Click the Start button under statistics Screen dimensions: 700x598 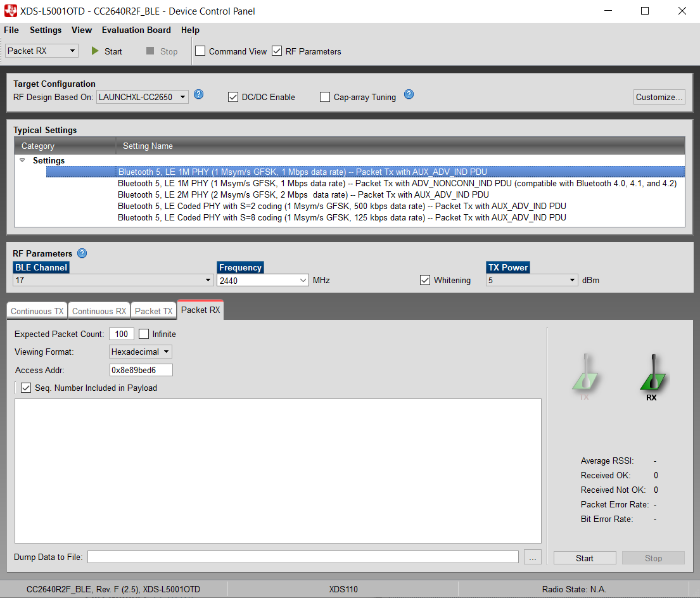(x=584, y=558)
